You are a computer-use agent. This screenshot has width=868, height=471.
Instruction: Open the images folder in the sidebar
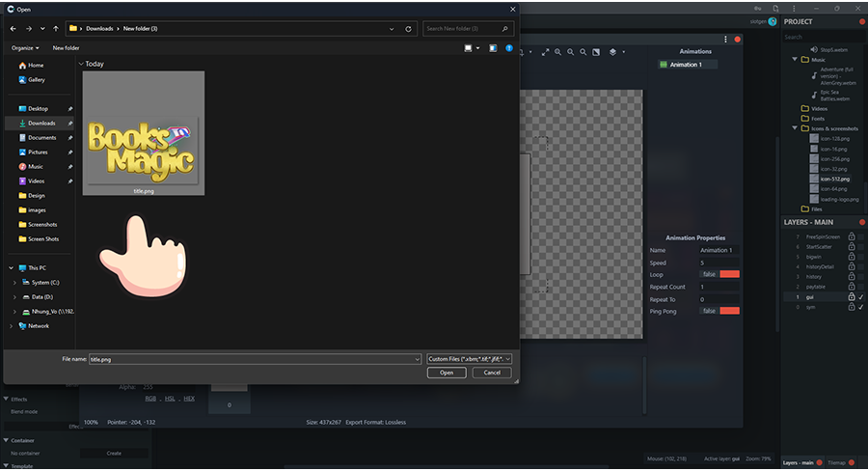click(32, 210)
